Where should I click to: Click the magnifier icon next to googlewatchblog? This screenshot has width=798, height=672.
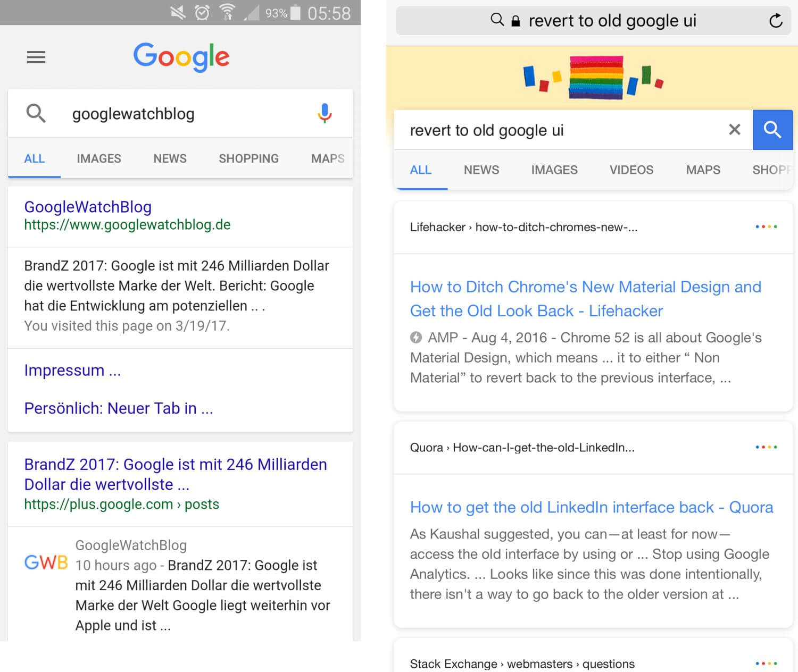pos(36,113)
